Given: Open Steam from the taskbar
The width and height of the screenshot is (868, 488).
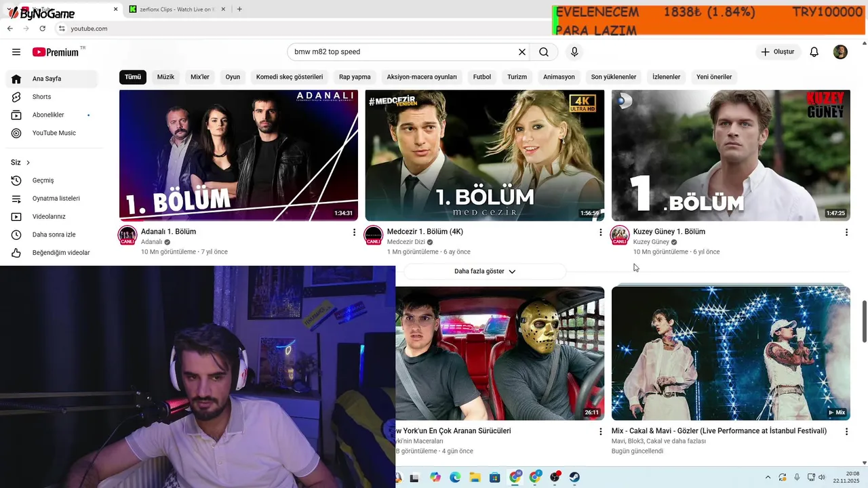Looking at the screenshot, I should [x=574, y=477].
